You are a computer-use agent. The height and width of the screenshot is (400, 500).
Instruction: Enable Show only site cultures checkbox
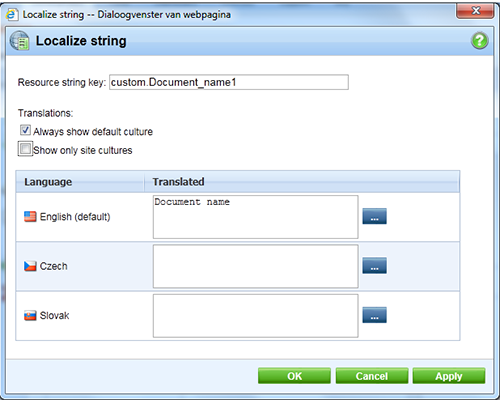point(25,149)
